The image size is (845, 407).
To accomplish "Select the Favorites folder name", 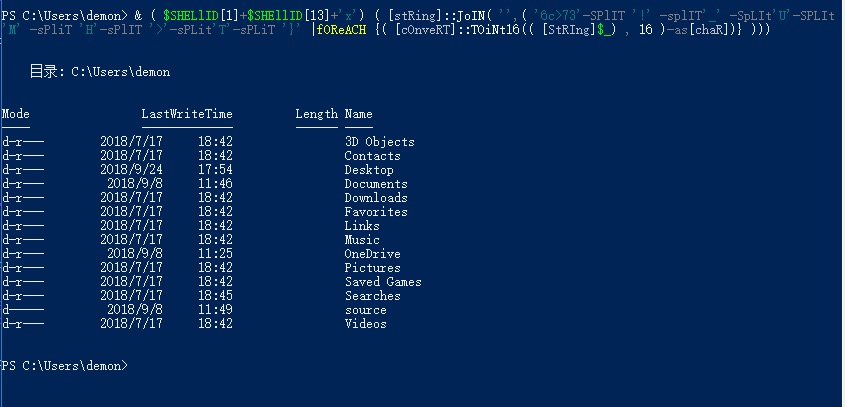I will click(376, 212).
